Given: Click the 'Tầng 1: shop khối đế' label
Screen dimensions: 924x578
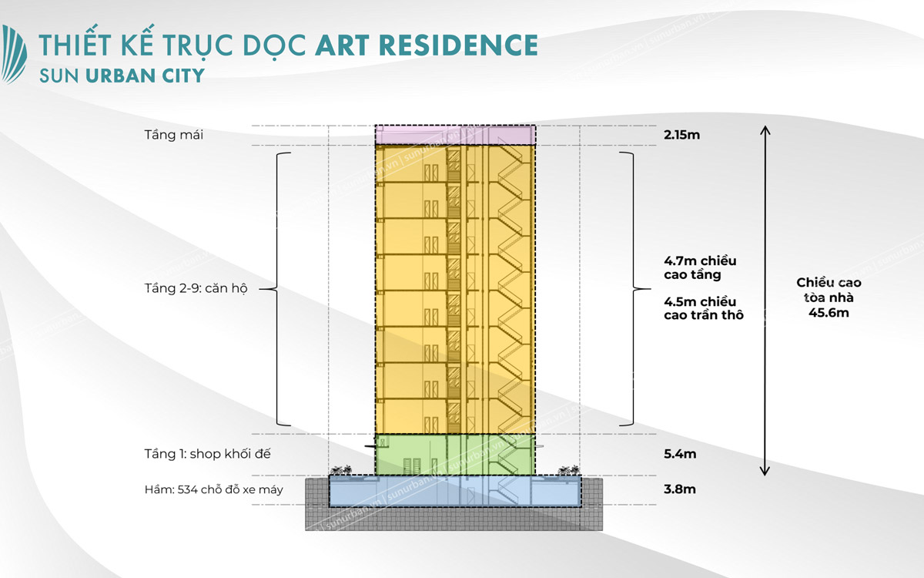Looking at the screenshot, I should pos(207,454).
